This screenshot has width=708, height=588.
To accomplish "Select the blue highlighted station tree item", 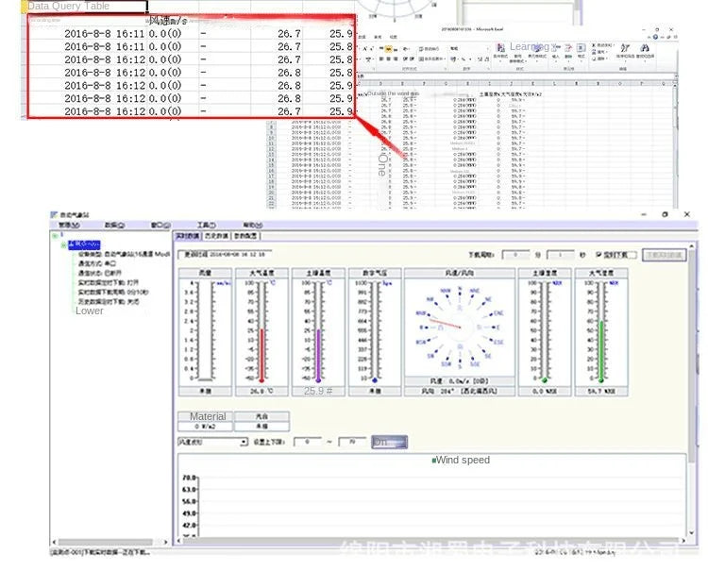I will click(x=84, y=244).
